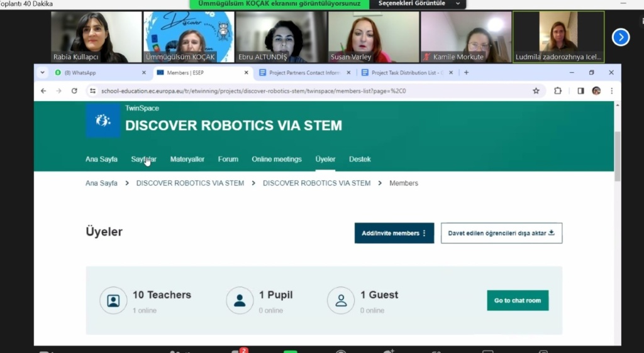Reload the page with the browser refresh icon
The width and height of the screenshot is (644, 353).
pyautogui.click(x=74, y=91)
